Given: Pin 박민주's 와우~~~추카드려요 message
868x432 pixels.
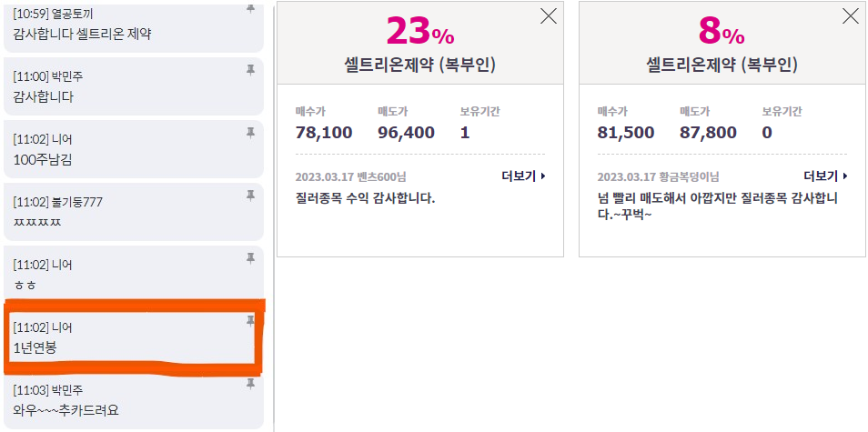Looking at the screenshot, I should 250,383.
